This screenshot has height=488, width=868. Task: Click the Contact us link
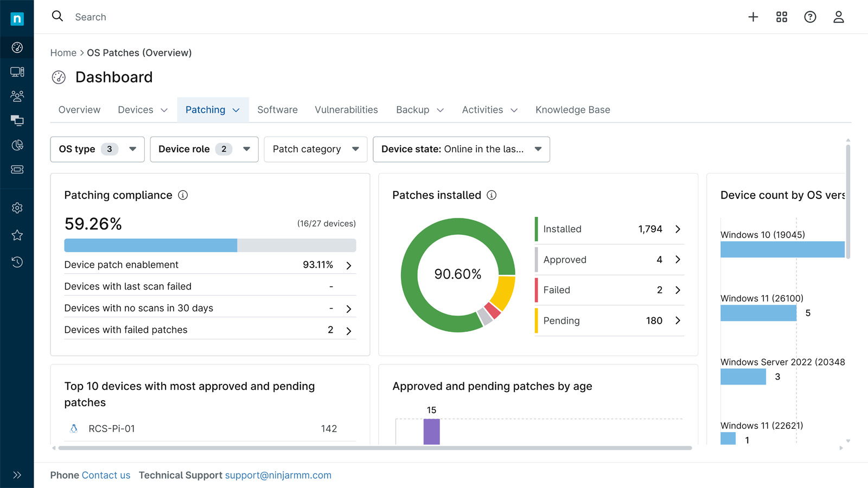(106, 476)
